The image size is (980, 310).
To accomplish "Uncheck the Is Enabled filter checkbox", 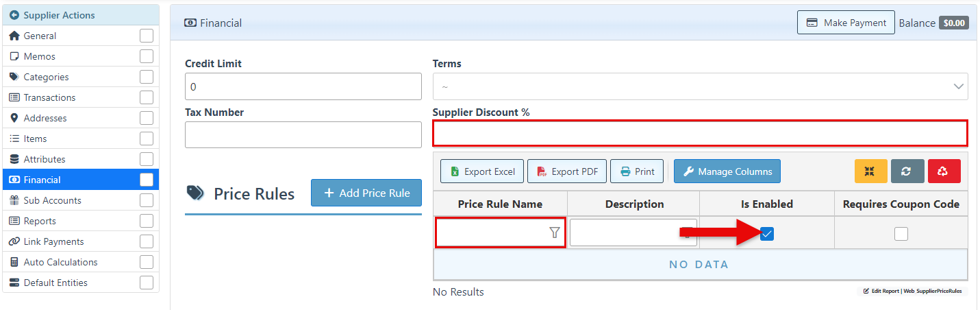I will pos(767,234).
